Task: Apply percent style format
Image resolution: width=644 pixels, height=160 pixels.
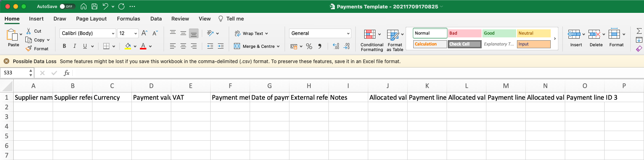Action: point(309,46)
